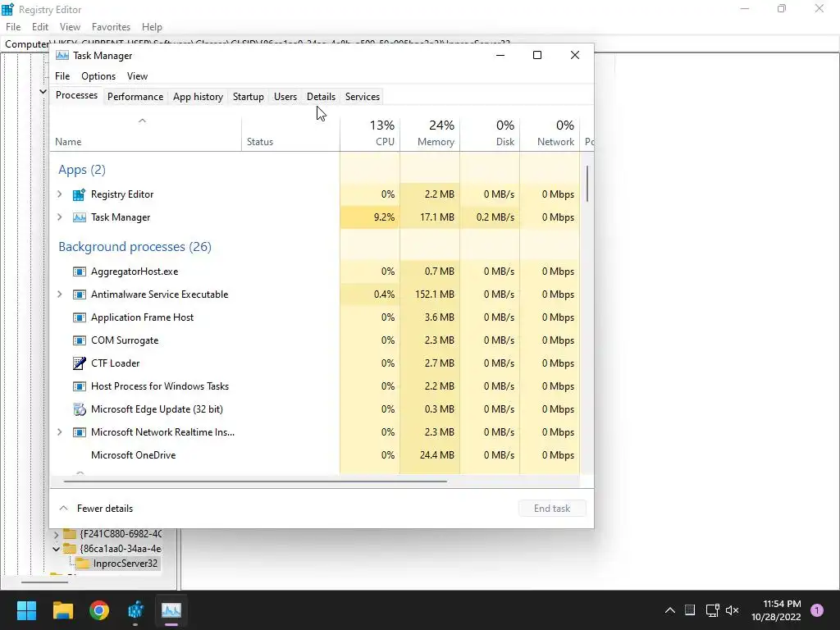Switch to the App history tab
Viewport: 840px width, 630px height.
pyautogui.click(x=198, y=97)
